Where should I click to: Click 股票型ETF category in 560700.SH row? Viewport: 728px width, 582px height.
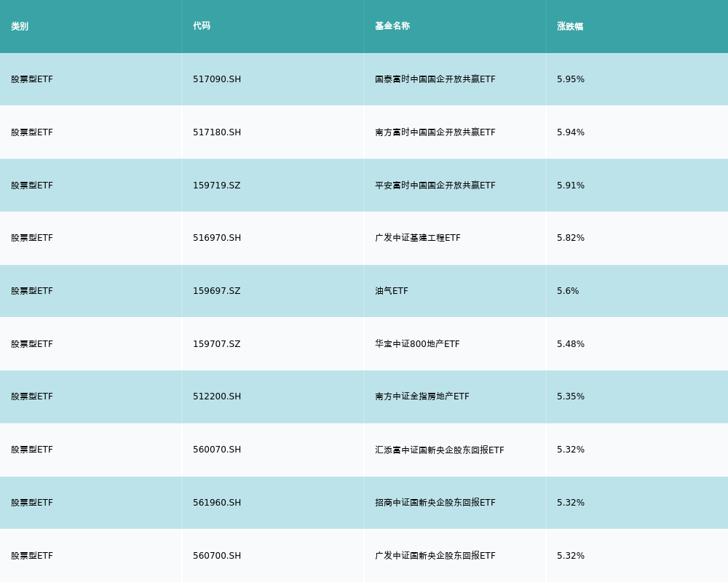32,556
